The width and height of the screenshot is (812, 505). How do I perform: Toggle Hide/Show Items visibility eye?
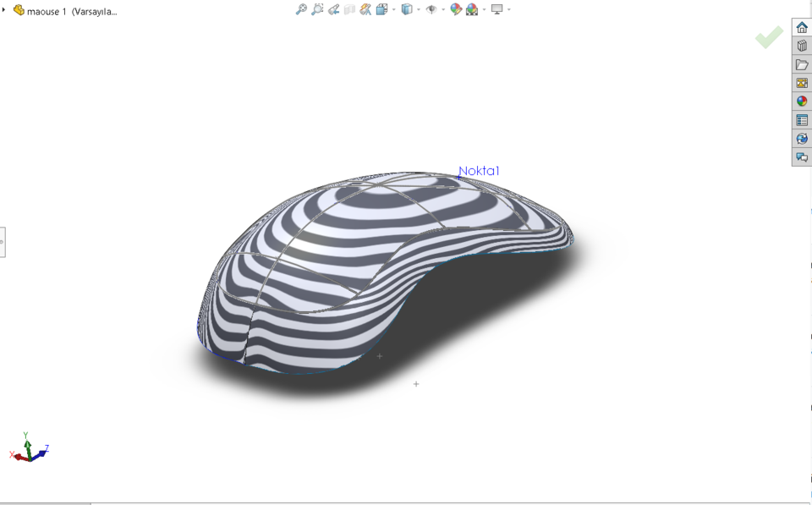[431, 9]
